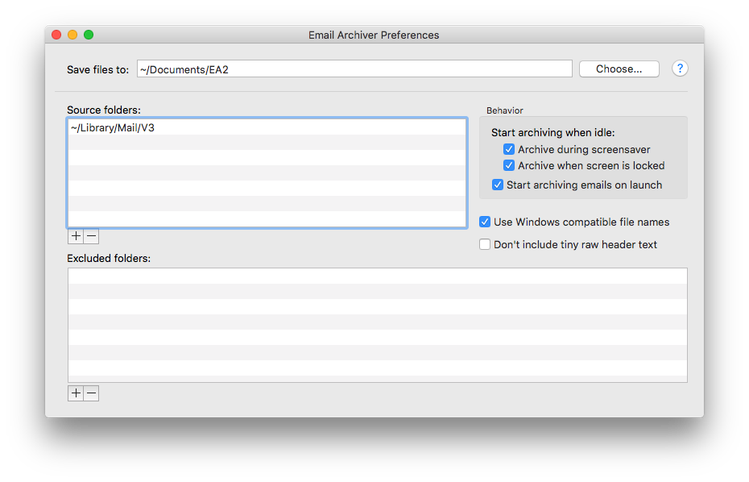The width and height of the screenshot is (749, 482).
Task: Enable Don't include tiny raw header text
Action: [x=484, y=244]
